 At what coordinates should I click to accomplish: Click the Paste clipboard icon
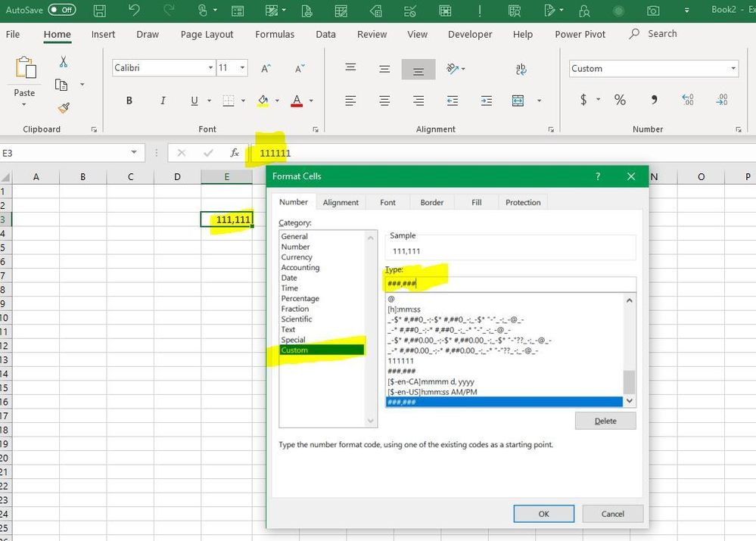(x=25, y=67)
